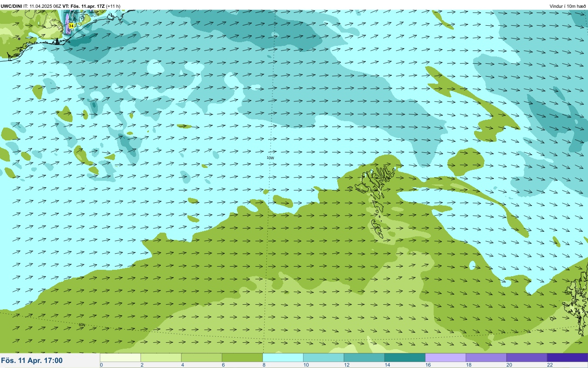
Task: Click the 'Vindur í 10m hæð' title text
Action: 568,6
